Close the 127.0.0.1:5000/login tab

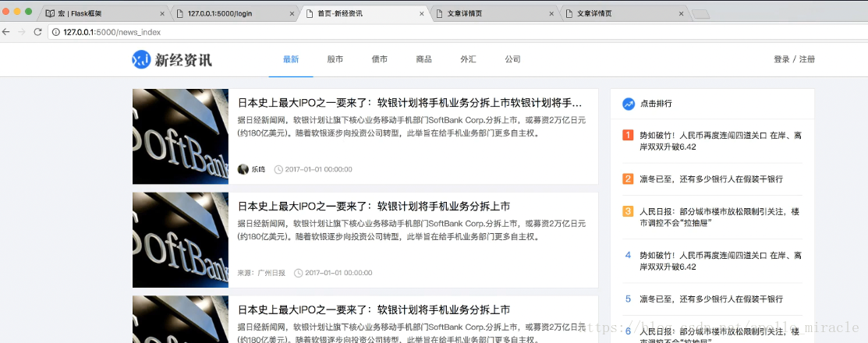click(292, 14)
